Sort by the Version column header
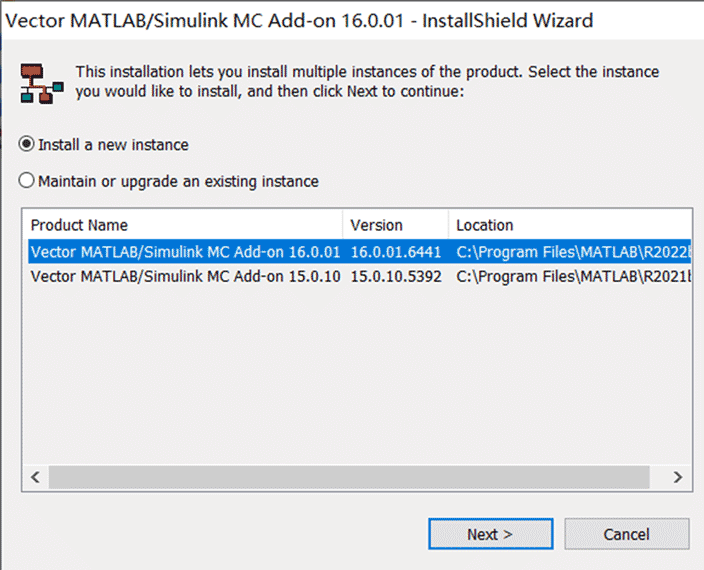 [x=396, y=225]
